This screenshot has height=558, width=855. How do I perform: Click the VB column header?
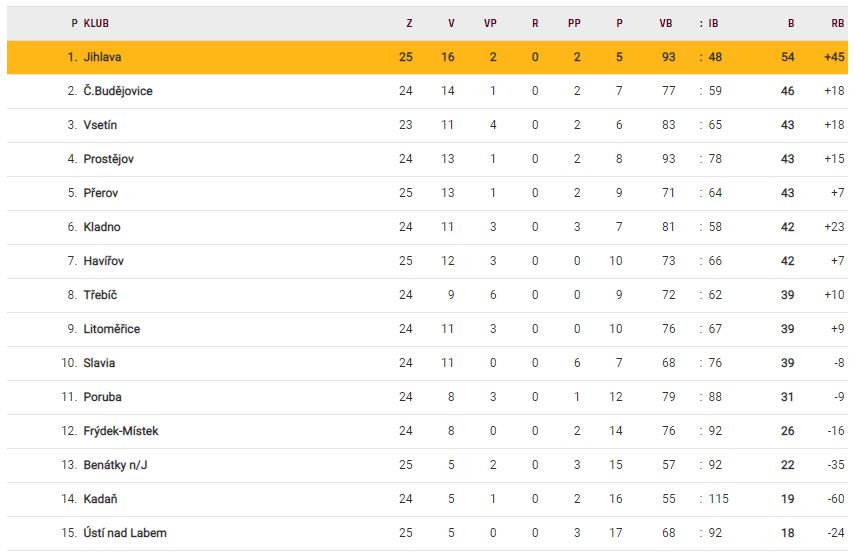point(666,23)
